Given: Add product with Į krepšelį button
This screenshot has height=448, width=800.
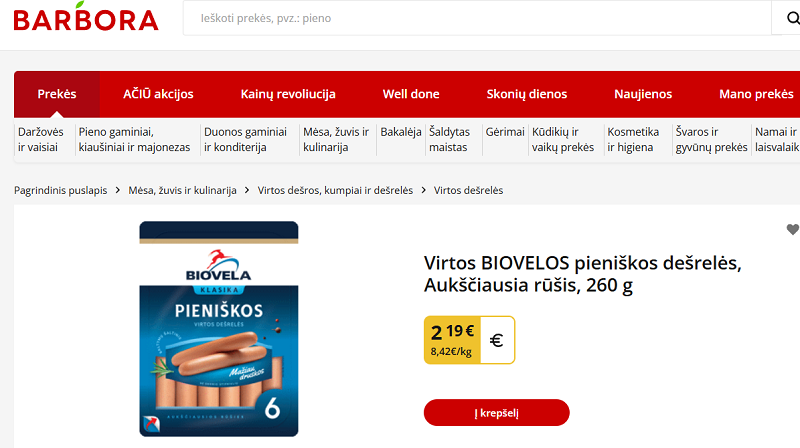Looking at the screenshot, I should [496, 413].
